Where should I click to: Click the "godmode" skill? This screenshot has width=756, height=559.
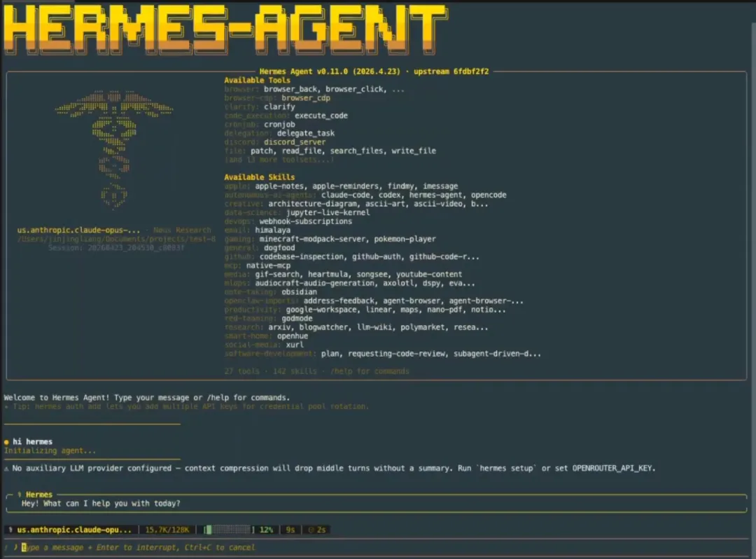click(x=297, y=318)
